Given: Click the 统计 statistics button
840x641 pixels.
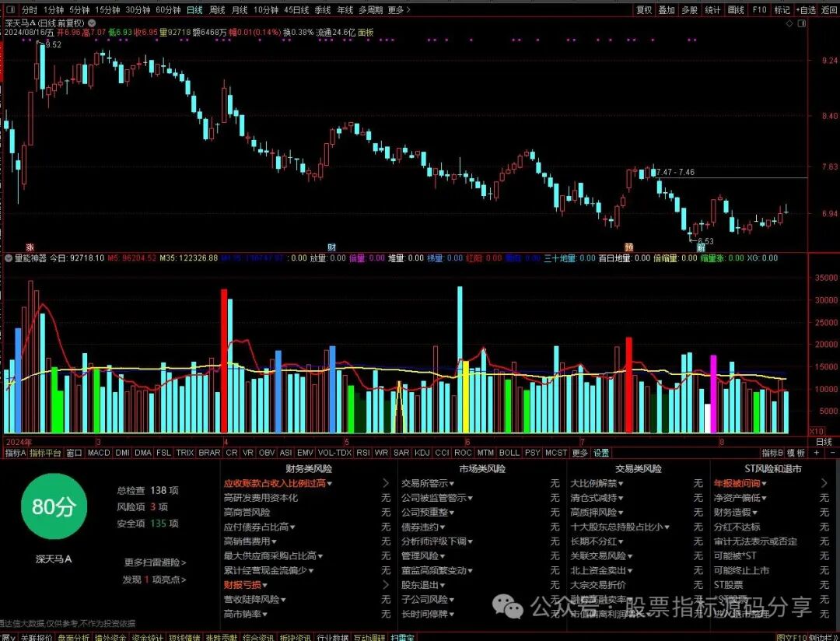Looking at the screenshot, I should pos(712,9).
